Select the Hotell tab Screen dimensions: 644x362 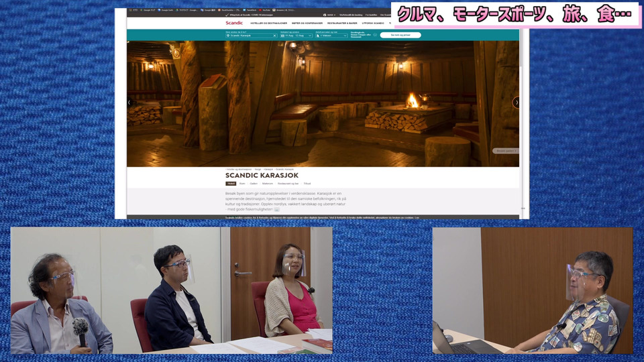pyautogui.click(x=231, y=183)
